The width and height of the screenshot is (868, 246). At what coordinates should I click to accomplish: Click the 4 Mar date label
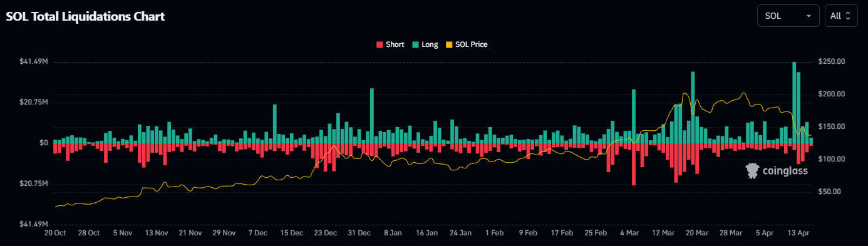(629, 233)
